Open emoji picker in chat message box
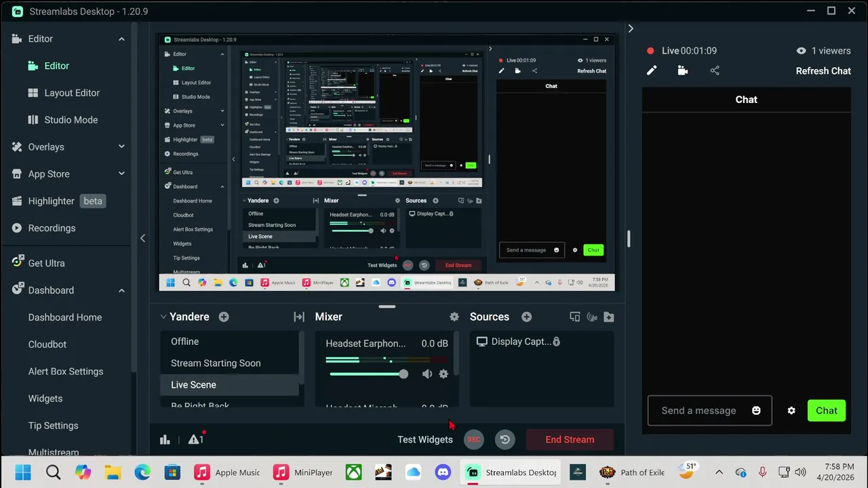868x488 pixels. point(756,411)
